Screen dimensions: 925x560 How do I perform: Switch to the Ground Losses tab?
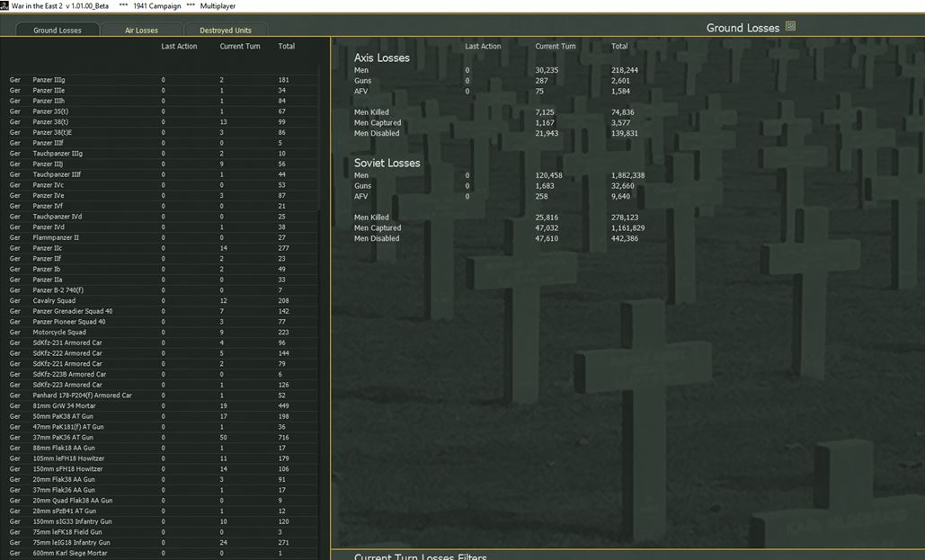click(58, 30)
